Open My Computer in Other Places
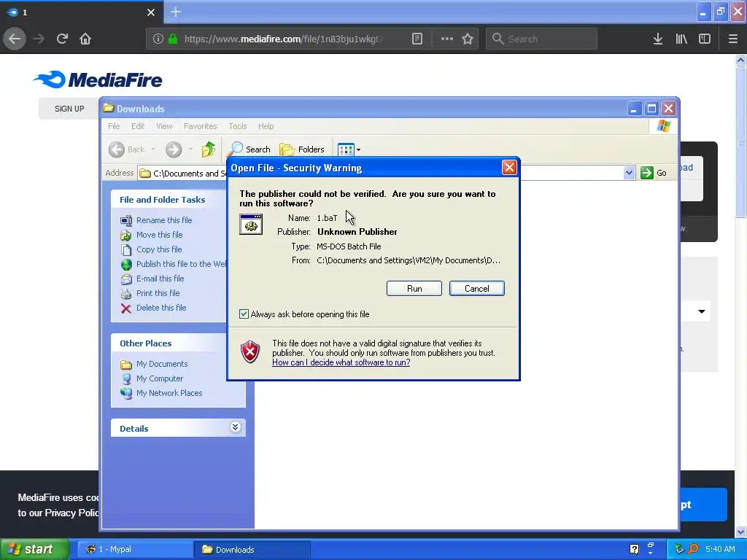 pyautogui.click(x=160, y=378)
